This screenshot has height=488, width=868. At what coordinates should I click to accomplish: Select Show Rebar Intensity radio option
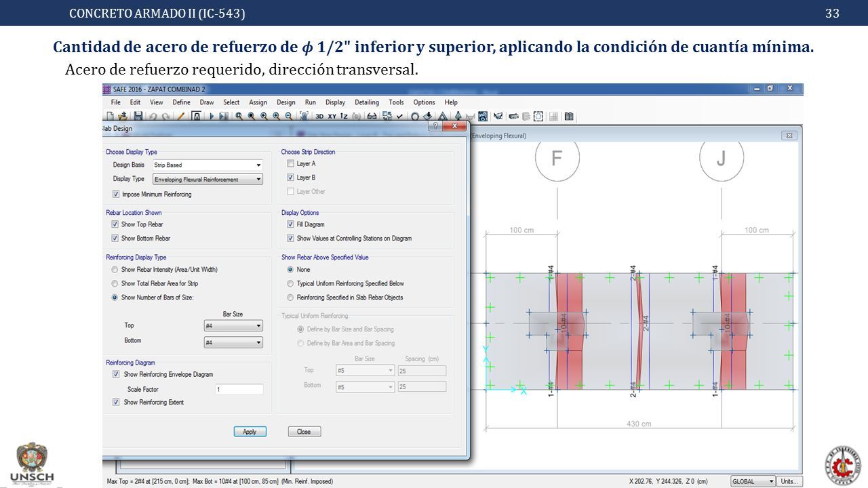[115, 270]
